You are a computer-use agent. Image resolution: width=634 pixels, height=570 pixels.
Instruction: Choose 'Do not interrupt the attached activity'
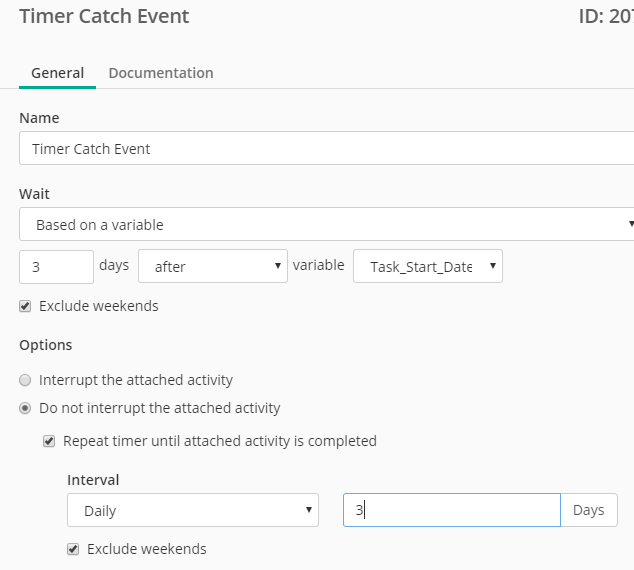click(26, 408)
